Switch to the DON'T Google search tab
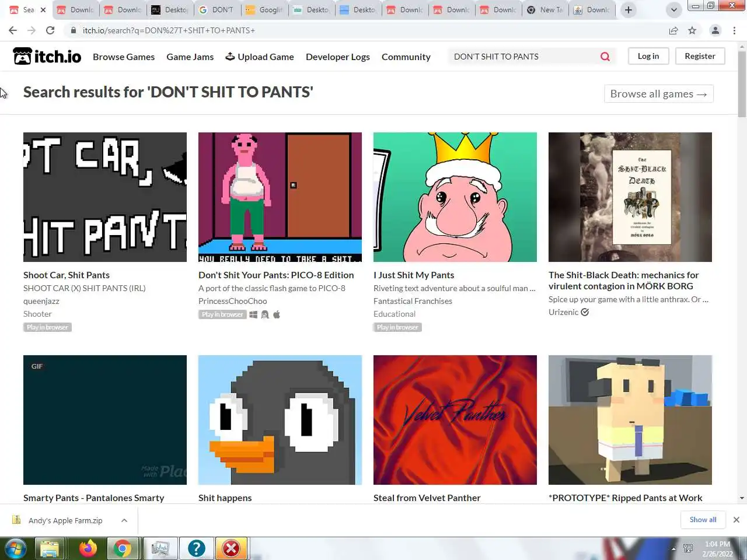Viewport: 747px width, 560px height. point(217,10)
